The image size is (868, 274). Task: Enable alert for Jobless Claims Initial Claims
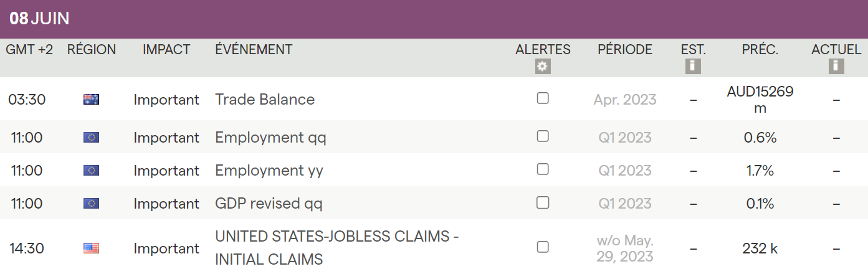543,247
